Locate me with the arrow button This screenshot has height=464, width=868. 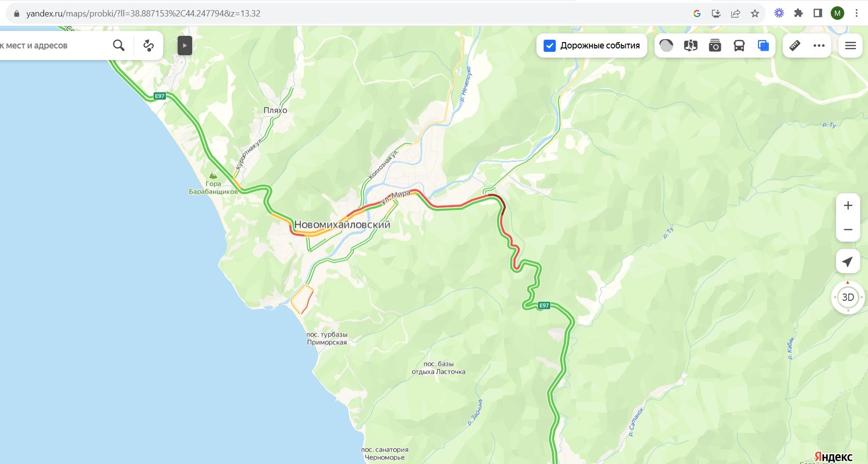[x=848, y=262]
